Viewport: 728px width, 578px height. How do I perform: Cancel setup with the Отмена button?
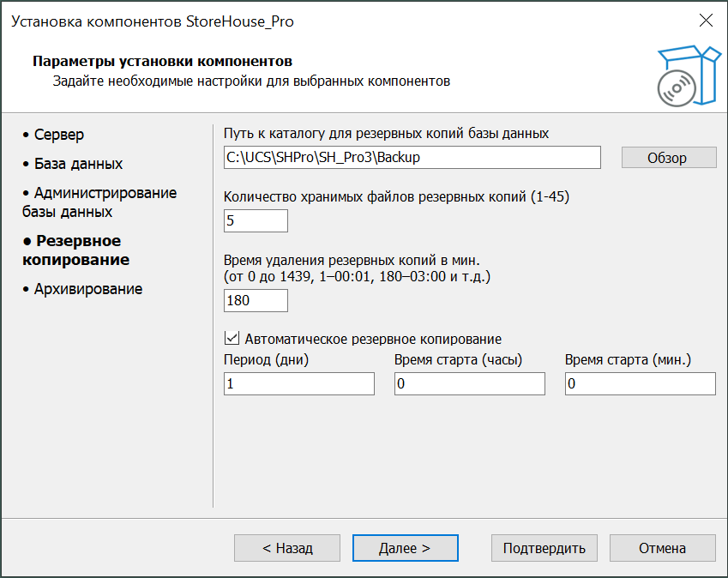point(662,548)
